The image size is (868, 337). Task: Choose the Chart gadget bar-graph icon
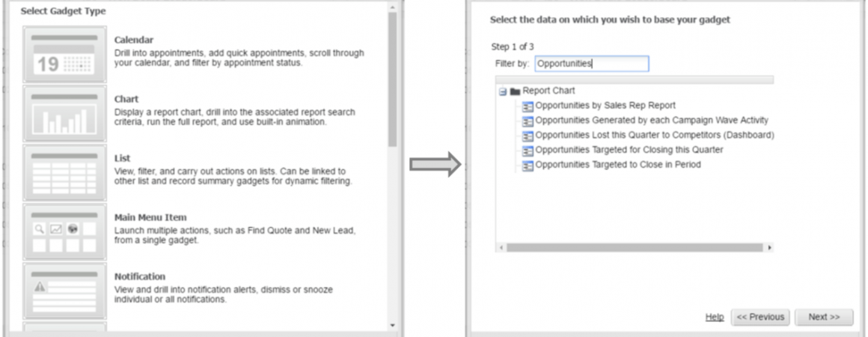tap(64, 114)
